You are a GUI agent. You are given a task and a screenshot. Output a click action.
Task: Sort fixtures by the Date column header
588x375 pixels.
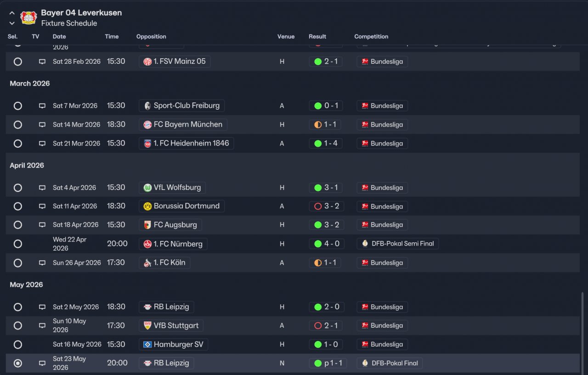point(59,37)
